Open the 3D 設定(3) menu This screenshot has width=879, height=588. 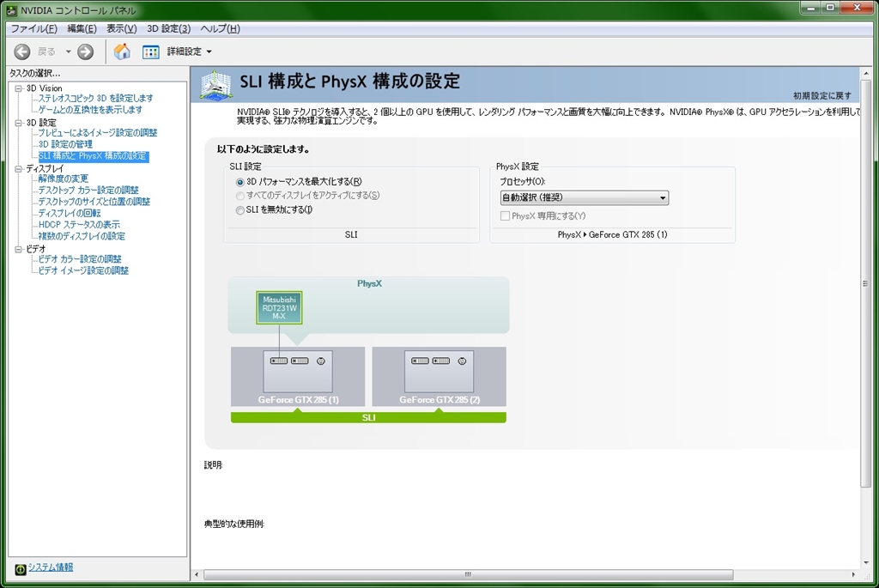click(169, 28)
